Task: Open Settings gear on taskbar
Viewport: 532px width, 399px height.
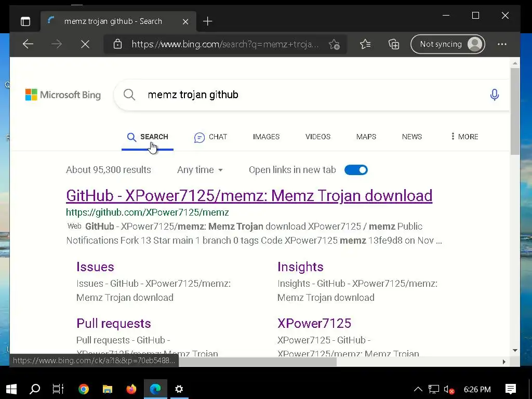Action: click(179, 389)
